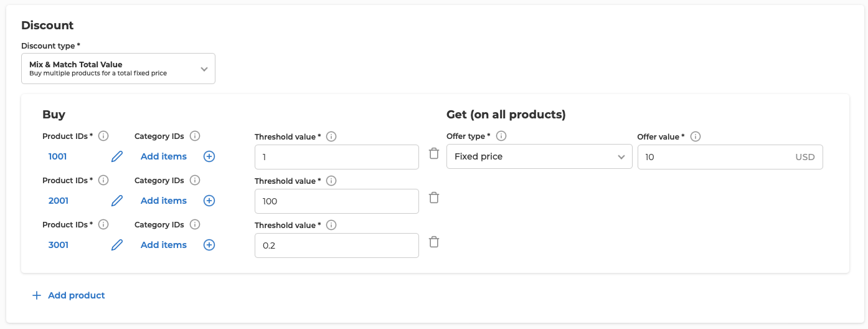Viewport: 868px width, 329px height.
Task: Edit product ID 2001 with pencil icon
Action: click(x=117, y=201)
